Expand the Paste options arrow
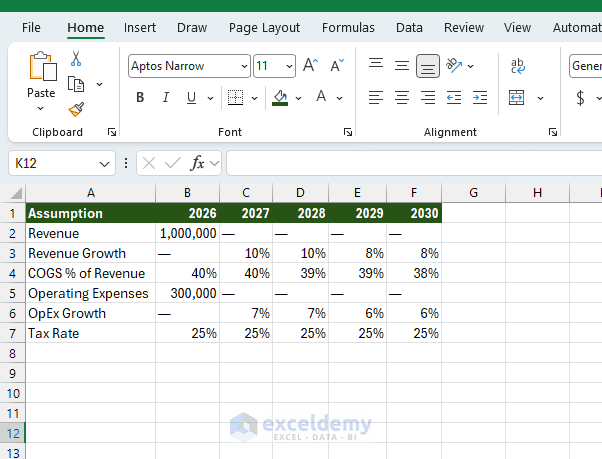Image resolution: width=602 pixels, height=459 pixels. (40, 109)
